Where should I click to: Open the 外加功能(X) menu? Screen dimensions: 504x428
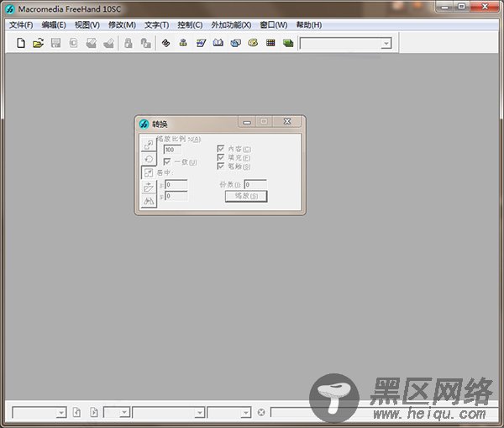click(x=231, y=25)
